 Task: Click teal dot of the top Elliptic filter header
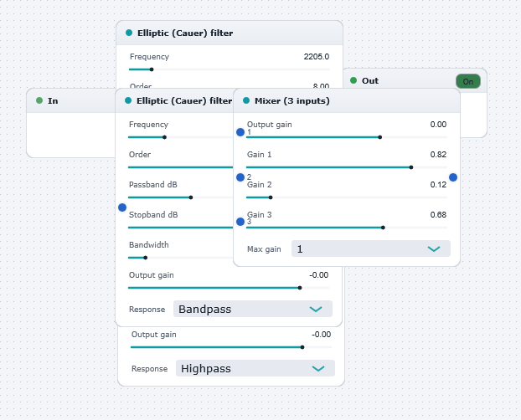129,33
